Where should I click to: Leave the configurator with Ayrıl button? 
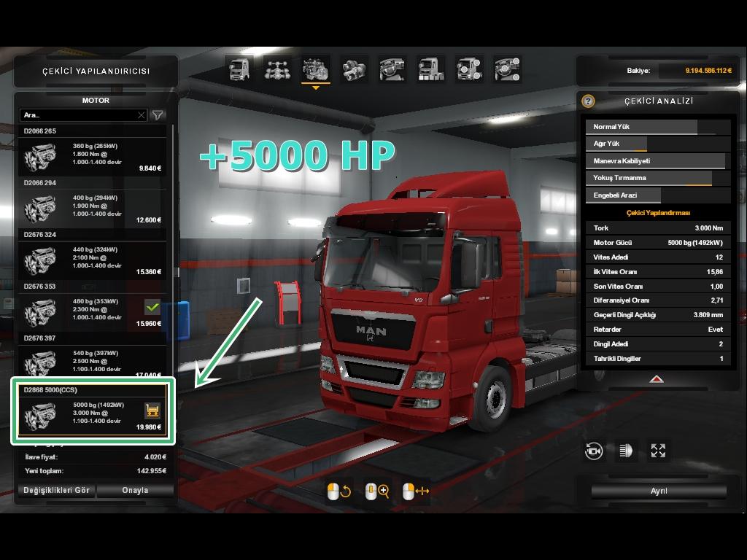coord(659,491)
